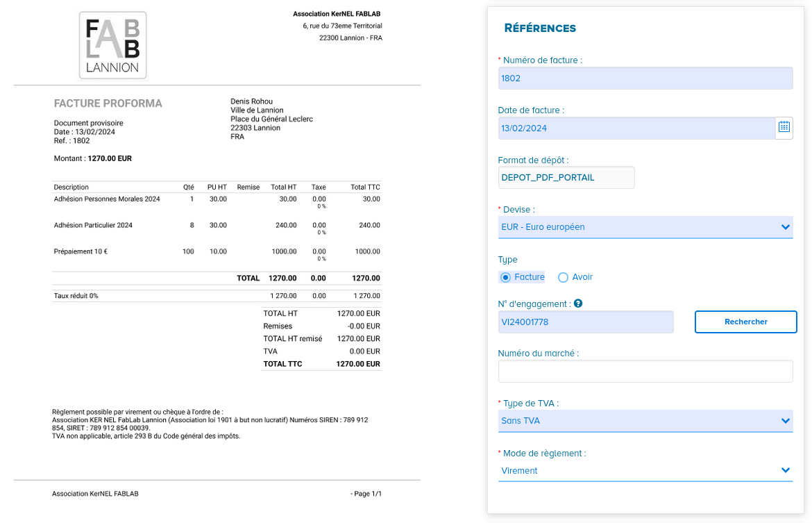Click the help icon beside N° d'engagement
This screenshot has width=812, height=523.
[x=578, y=304]
